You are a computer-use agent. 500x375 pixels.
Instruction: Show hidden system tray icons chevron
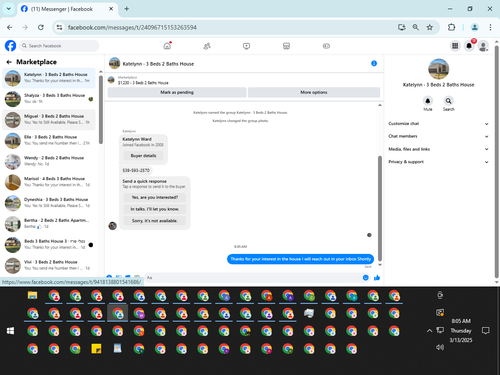(429, 331)
